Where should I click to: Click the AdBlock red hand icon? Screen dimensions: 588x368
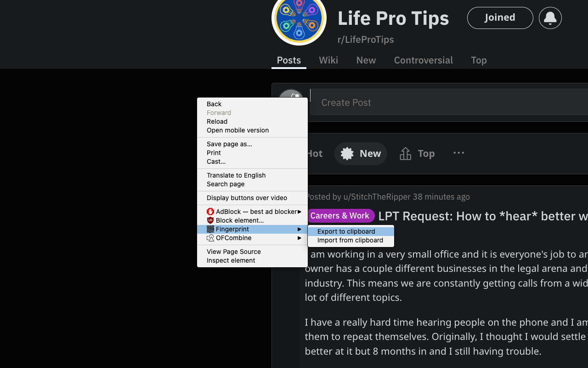point(210,212)
